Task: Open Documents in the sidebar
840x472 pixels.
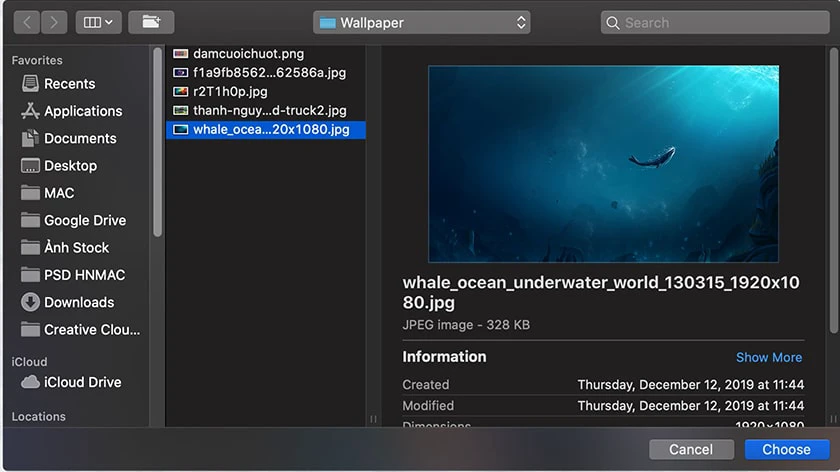Action: (x=80, y=138)
